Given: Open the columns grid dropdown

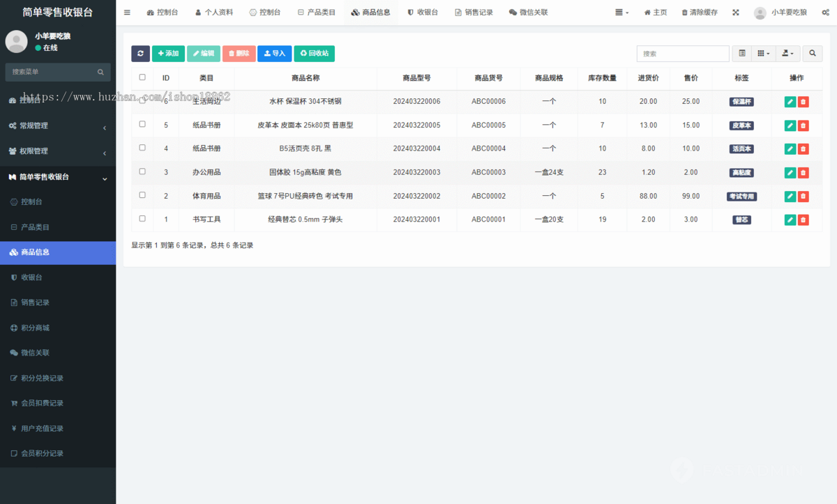Looking at the screenshot, I should (x=763, y=53).
